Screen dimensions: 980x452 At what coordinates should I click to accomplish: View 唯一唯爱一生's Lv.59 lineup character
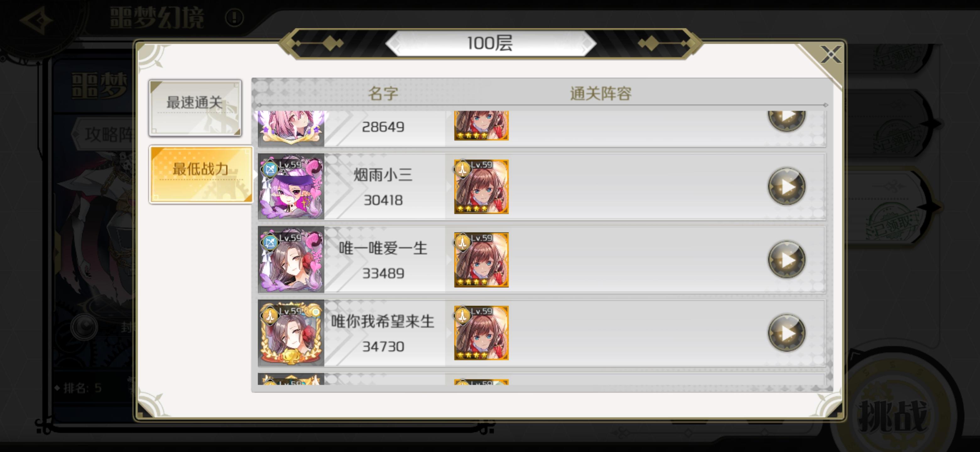(481, 260)
